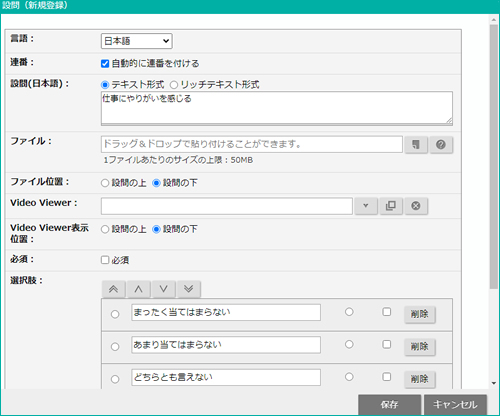Image resolution: width=500 pixels, height=416 pixels.
Task: Click the 設問 text area
Action: [277, 108]
